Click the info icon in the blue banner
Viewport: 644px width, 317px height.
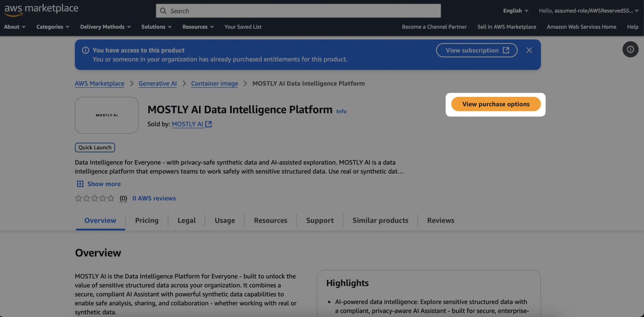point(86,50)
